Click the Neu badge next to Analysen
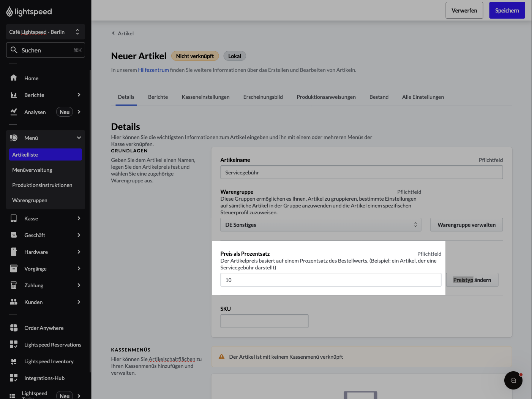This screenshot has width=532, height=399. (x=65, y=112)
